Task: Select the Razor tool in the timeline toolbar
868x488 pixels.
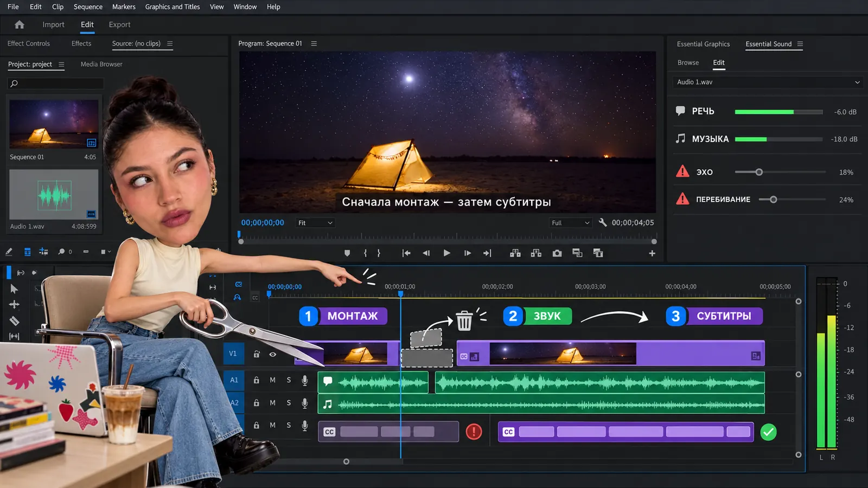Action: (x=14, y=320)
